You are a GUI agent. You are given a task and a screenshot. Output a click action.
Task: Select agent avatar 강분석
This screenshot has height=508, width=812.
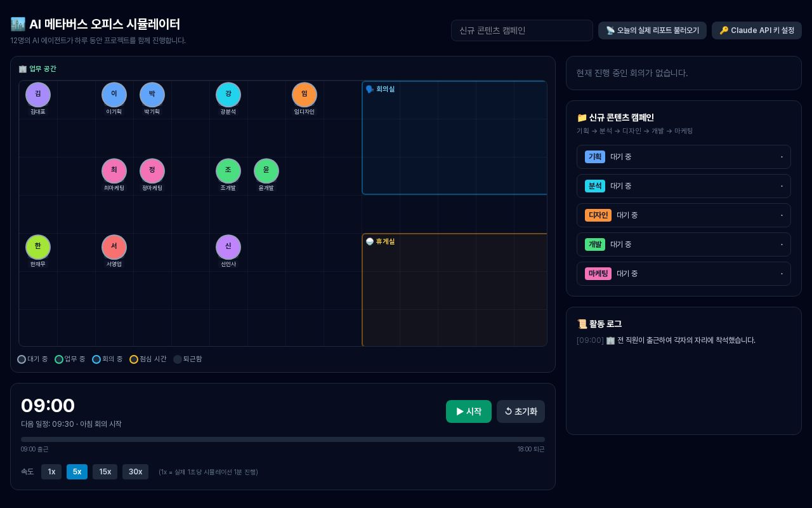pyautogui.click(x=228, y=95)
